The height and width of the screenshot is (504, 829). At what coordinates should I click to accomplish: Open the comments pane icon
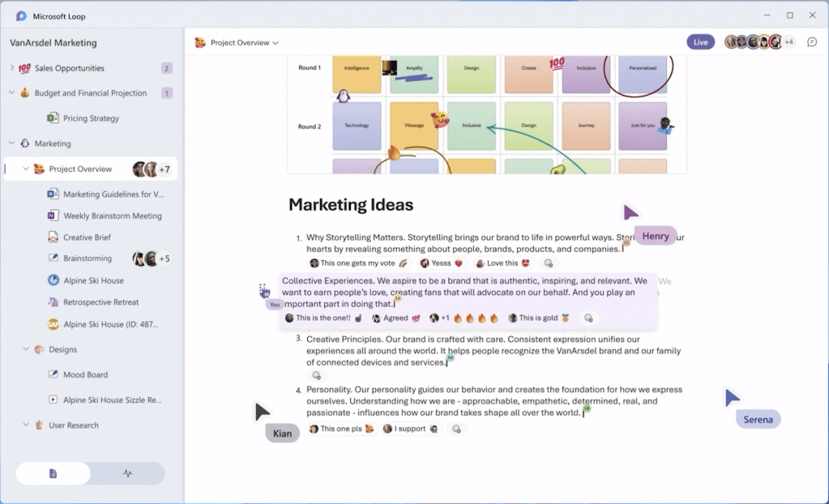[x=812, y=42]
